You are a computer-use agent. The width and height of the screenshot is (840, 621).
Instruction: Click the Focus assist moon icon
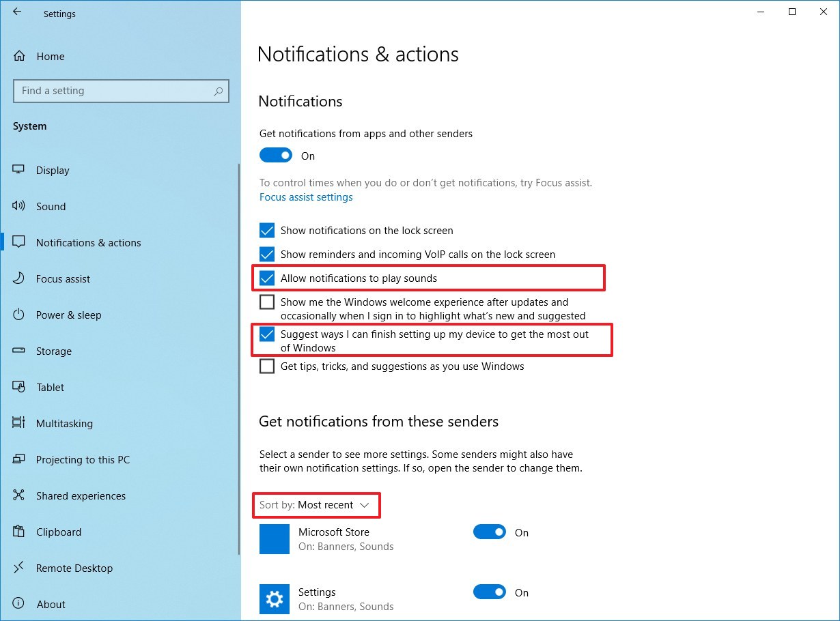[19, 278]
